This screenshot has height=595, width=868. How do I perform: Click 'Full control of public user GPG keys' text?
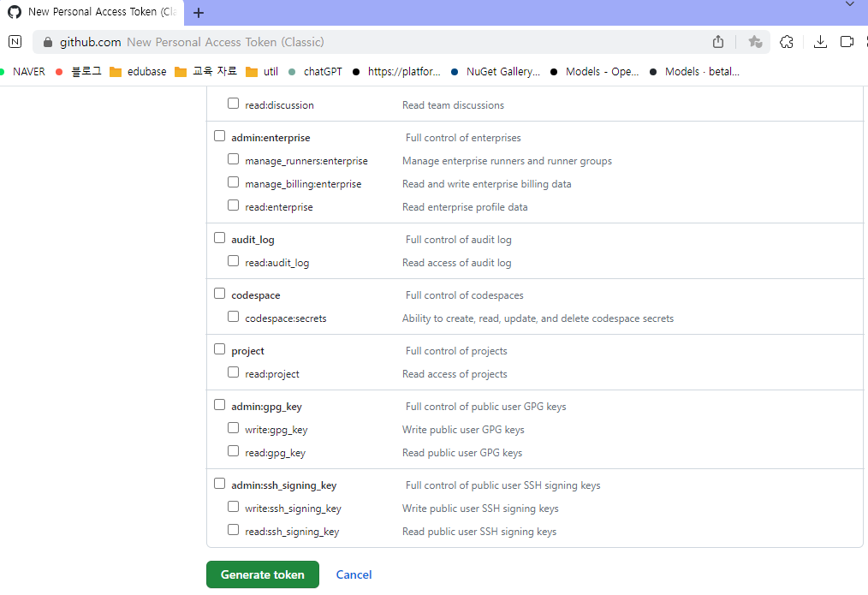pyautogui.click(x=485, y=407)
